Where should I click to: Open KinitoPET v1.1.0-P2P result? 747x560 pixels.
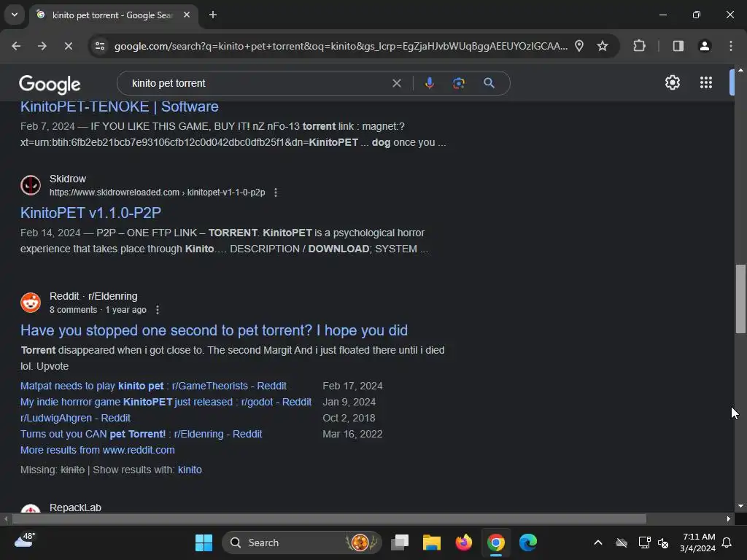[90, 213]
